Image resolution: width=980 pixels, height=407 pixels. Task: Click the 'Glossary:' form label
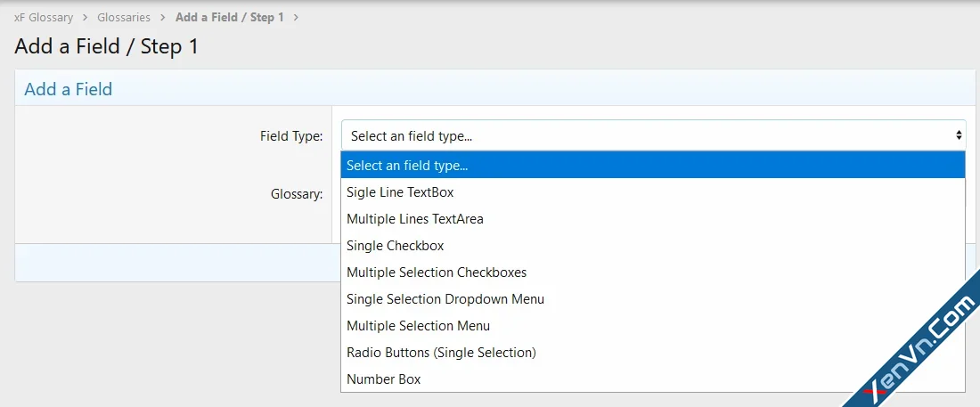click(297, 193)
